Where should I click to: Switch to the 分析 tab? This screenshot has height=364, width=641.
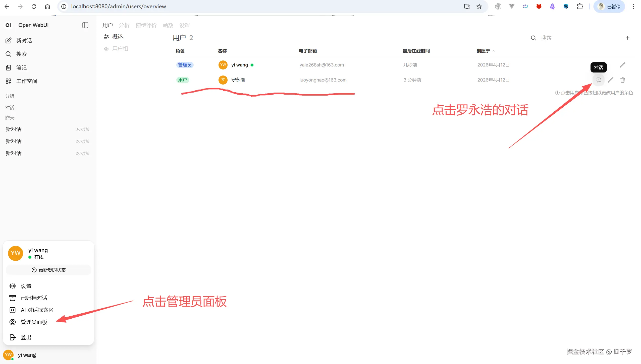tap(124, 25)
